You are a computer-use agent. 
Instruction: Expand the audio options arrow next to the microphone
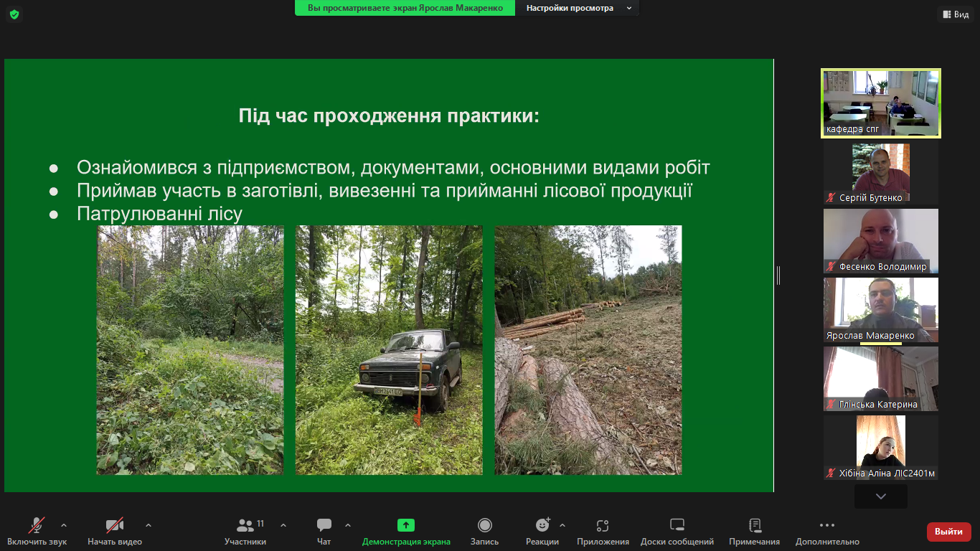click(64, 524)
